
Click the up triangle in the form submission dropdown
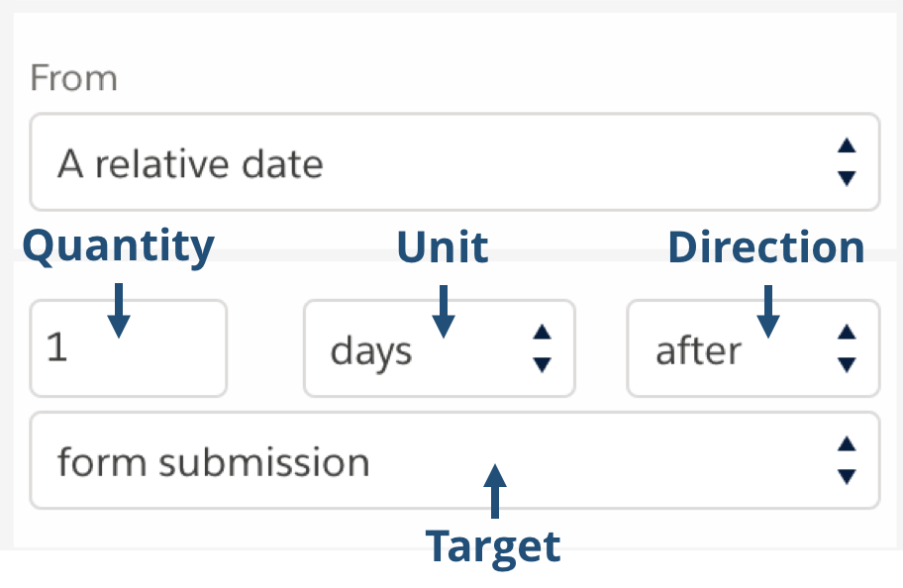[x=846, y=444]
